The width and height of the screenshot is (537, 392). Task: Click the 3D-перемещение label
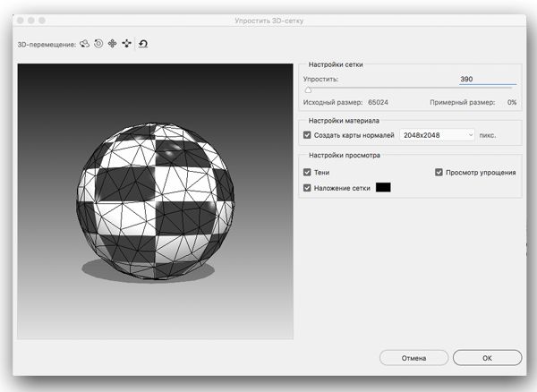click(47, 45)
